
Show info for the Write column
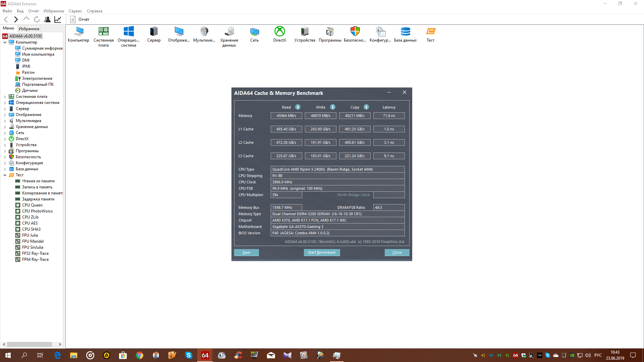[x=333, y=107]
